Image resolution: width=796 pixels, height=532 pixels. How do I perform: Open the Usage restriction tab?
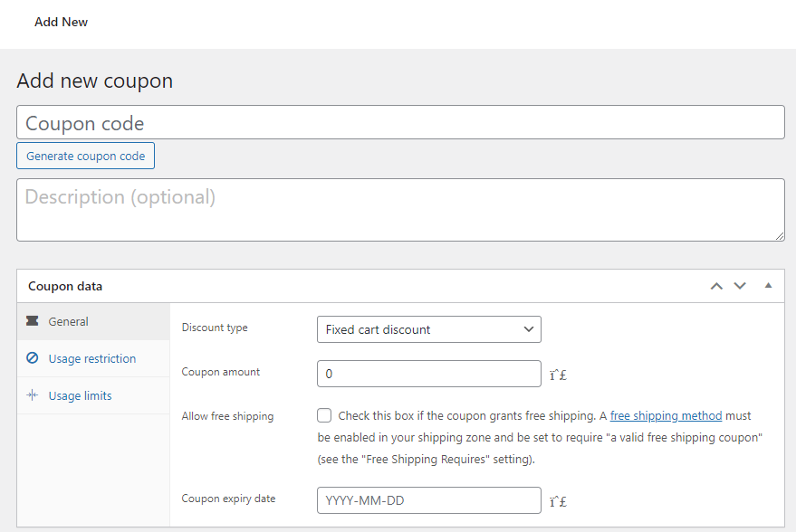click(91, 358)
